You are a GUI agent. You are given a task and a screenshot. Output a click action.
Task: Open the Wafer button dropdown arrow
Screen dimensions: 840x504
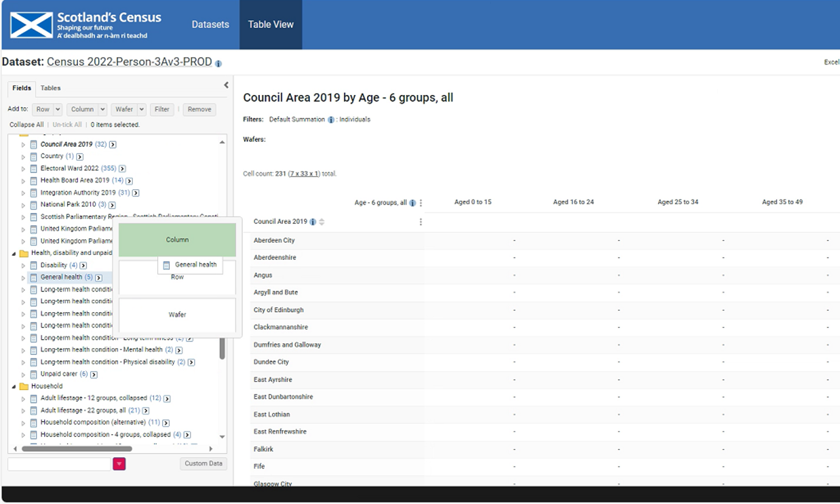(141, 110)
